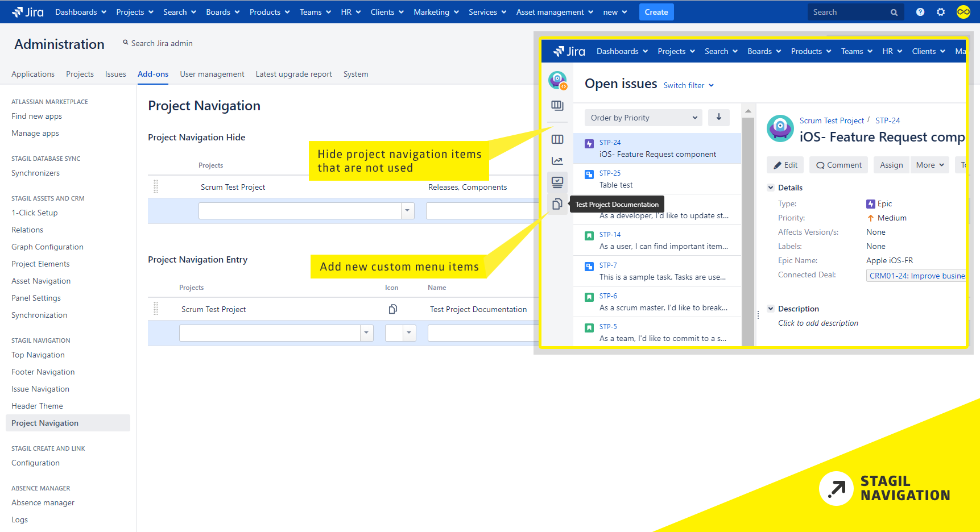Click the project avatar in preview sidebar

pyautogui.click(x=557, y=80)
